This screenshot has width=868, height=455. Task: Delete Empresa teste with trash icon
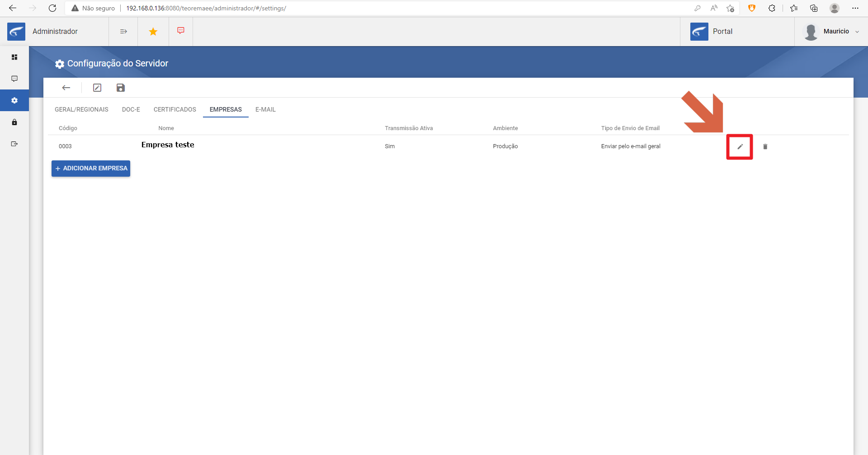click(x=765, y=146)
